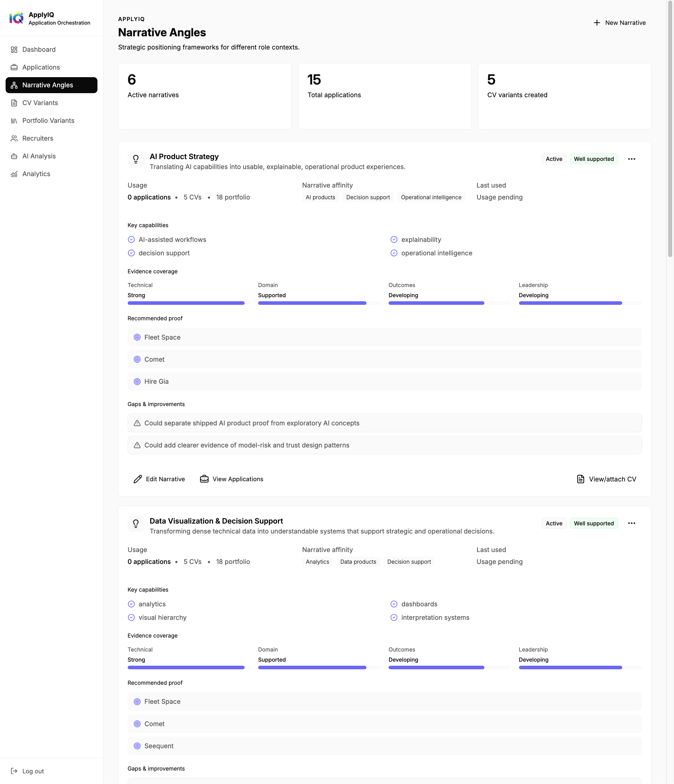
Task: Click the lightbulb icon on AI Product Strategy
Action: tap(136, 159)
